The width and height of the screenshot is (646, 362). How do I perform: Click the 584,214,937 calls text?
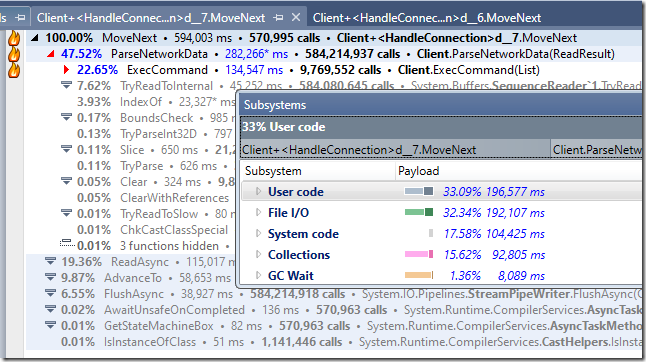[352, 54]
